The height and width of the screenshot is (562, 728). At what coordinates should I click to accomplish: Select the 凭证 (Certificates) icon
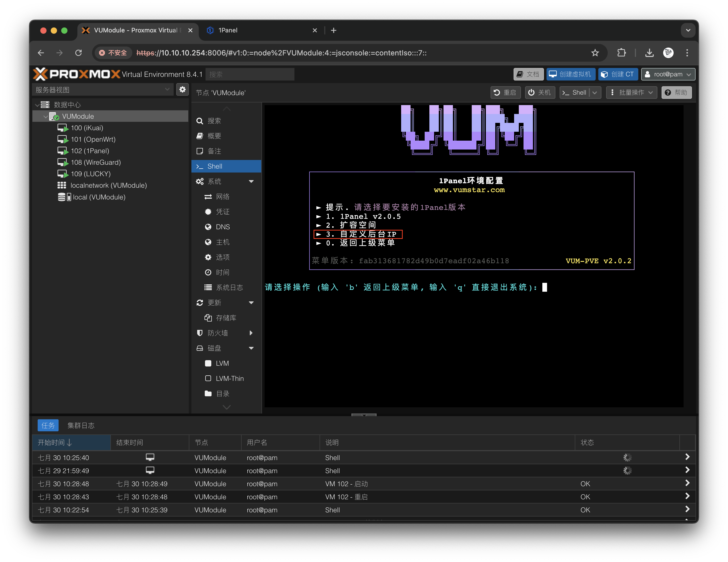(208, 211)
